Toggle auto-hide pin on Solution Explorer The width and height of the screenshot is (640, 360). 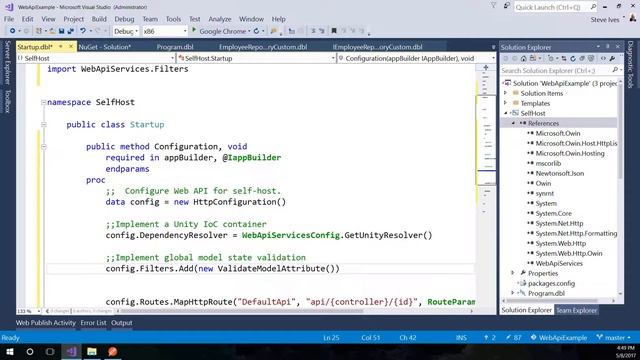pyautogui.click(x=608, y=47)
